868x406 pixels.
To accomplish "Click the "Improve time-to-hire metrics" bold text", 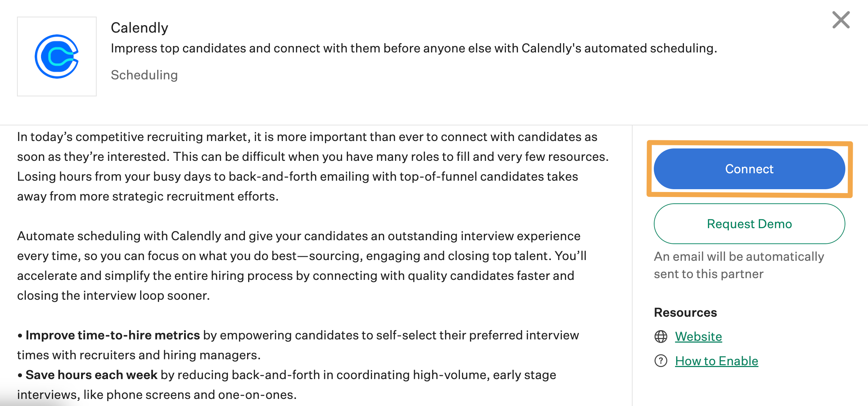I will (113, 335).
